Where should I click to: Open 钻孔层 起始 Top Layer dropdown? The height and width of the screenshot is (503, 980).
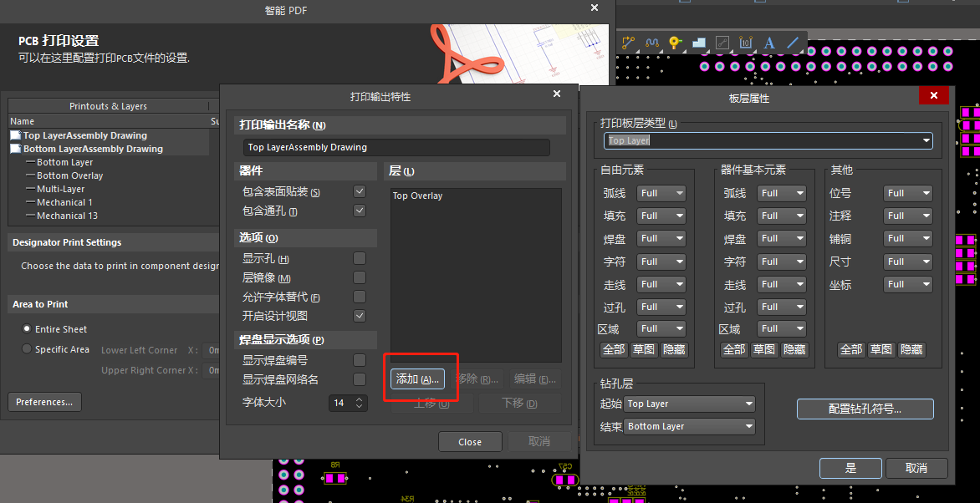click(x=690, y=404)
